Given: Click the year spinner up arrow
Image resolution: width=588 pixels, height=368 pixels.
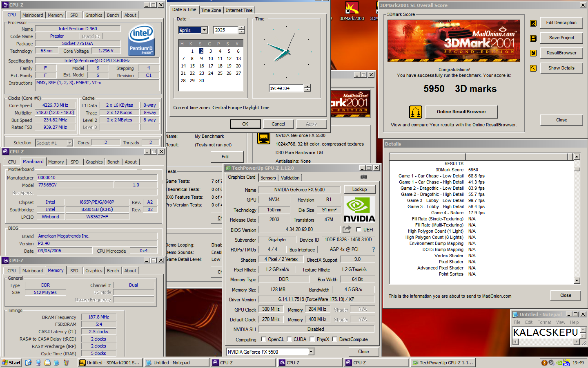Looking at the screenshot, I should point(241,28).
